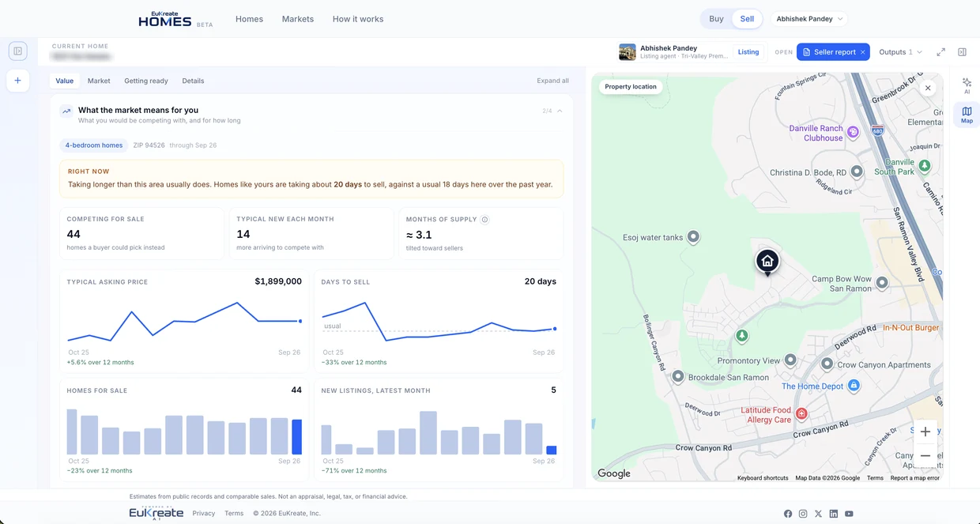The height and width of the screenshot is (524, 980).
Task: Click Report a map error
Action: tap(915, 478)
